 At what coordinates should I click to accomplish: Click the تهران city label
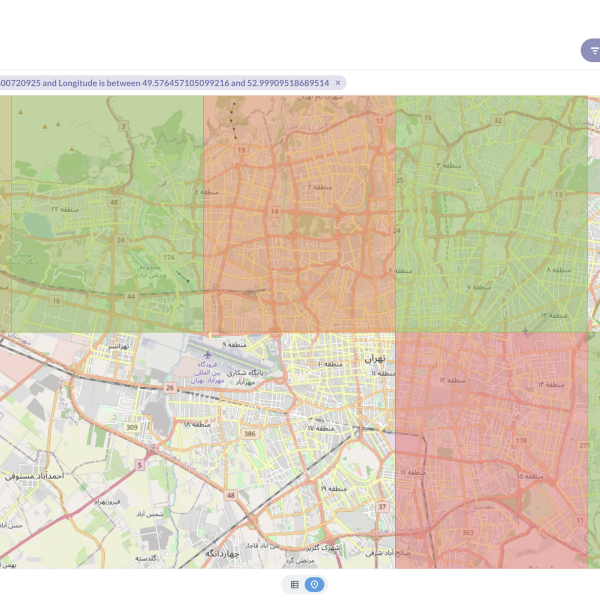[x=375, y=357]
